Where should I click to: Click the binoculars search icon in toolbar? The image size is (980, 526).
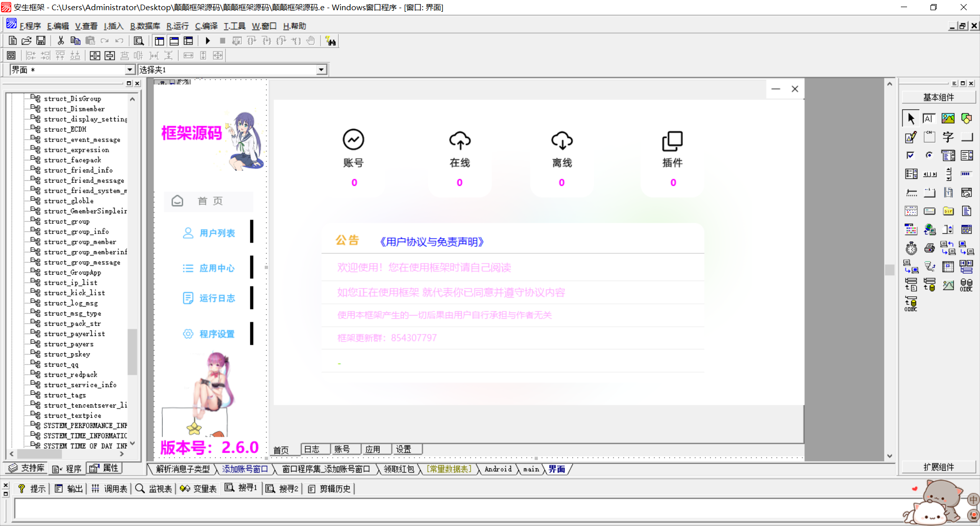pyautogui.click(x=331, y=41)
